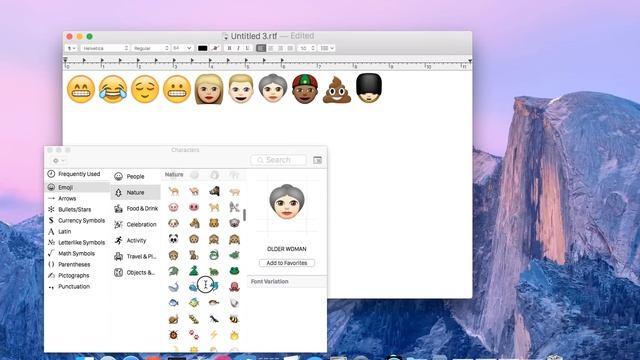Select the spiral shell emoji

(234, 302)
